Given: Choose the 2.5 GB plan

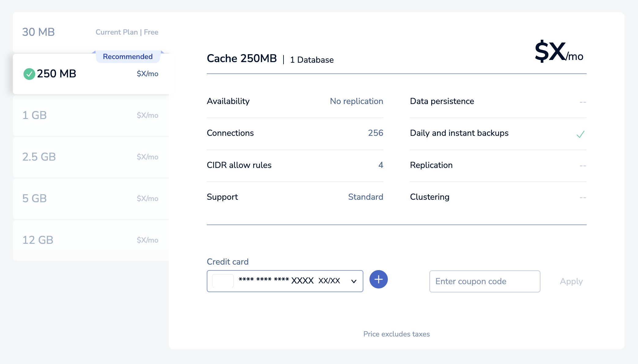Looking at the screenshot, I should (x=91, y=157).
